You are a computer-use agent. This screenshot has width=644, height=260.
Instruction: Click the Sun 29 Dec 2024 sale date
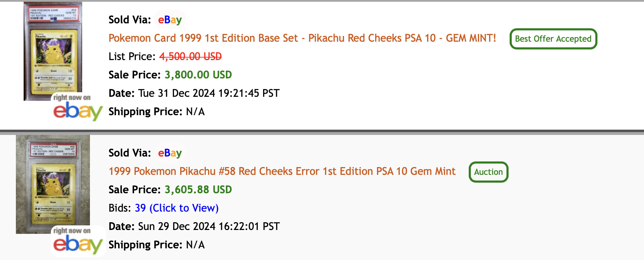pos(209,226)
